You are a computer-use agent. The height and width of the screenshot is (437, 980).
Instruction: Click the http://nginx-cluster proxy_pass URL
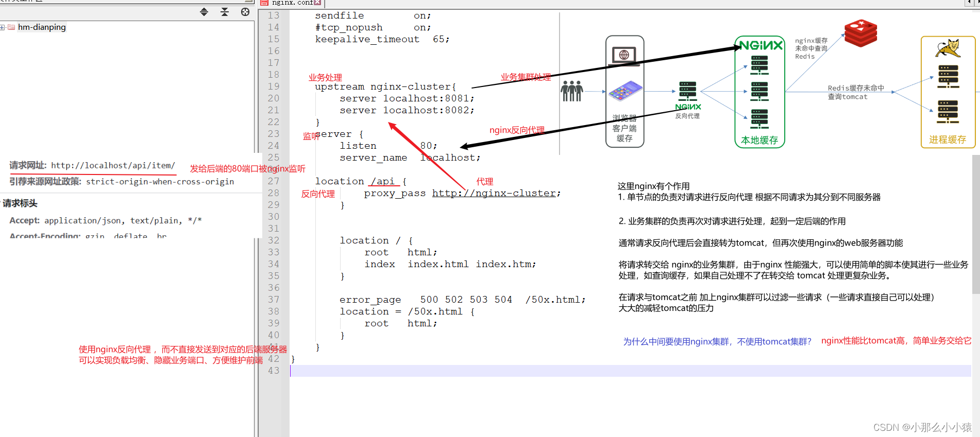[x=494, y=193]
